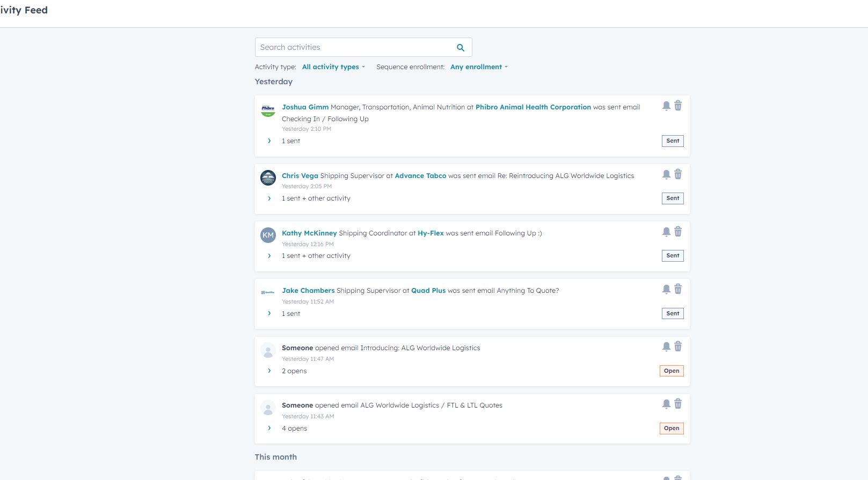This screenshot has width=868, height=480.
Task: Click Sent badge on Kathy McKinney activity
Action: pos(673,256)
